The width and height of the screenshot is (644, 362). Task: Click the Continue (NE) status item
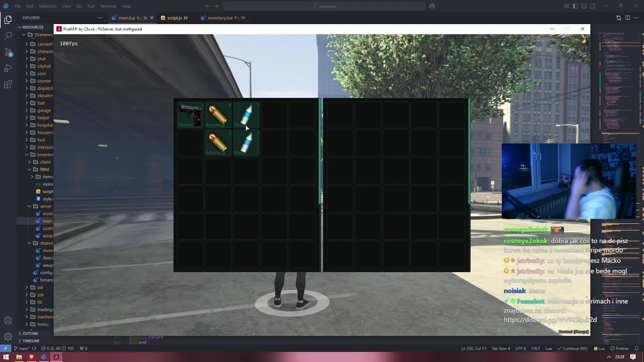pyautogui.click(x=573, y=348)
